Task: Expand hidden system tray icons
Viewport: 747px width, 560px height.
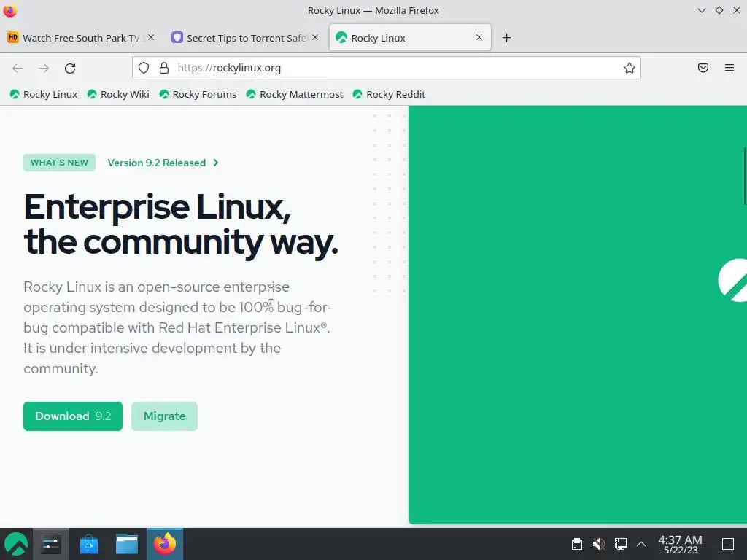Action: click(641, 544)
